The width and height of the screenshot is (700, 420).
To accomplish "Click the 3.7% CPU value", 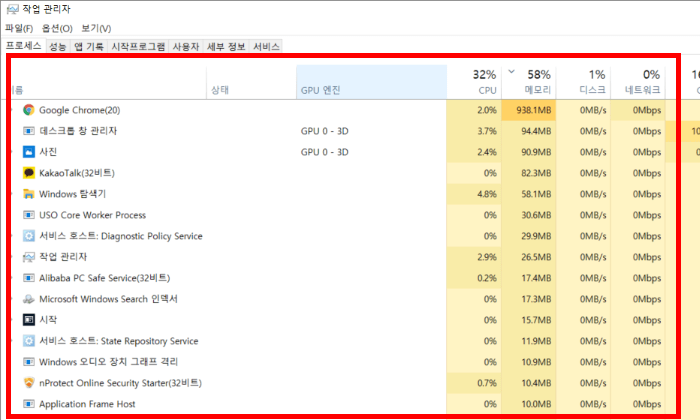I will (487, 131).
